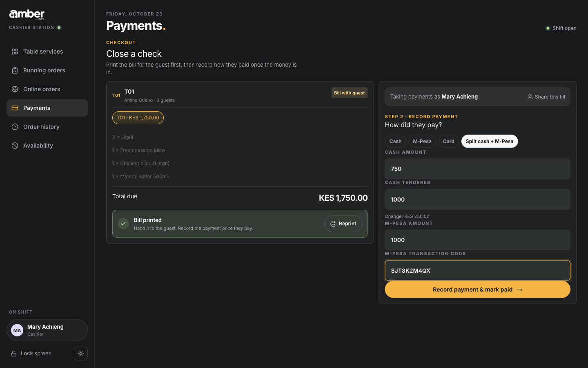Click the MA avatar badge
The image size is (588, 368).
[x=17, y=330]
